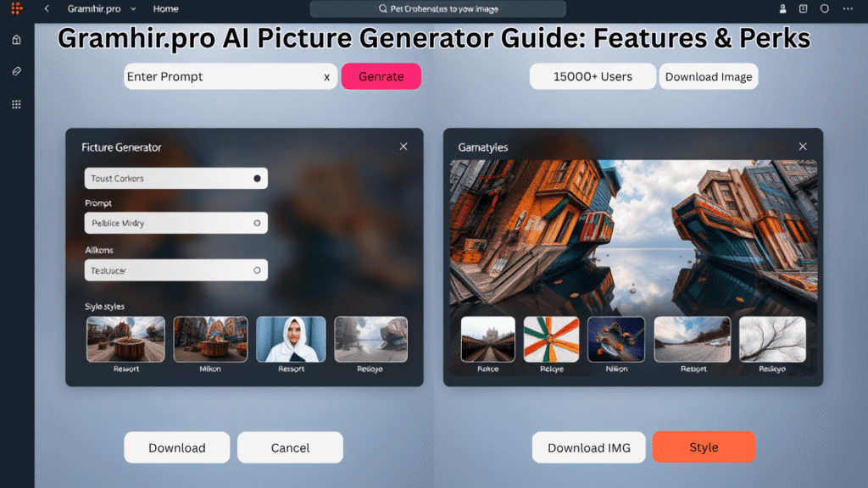This screenshot has width=868, height=488.
Task: Select the hooded woman portrait style thumbnail
Action: pyautogui.click(x=292, y=339)
